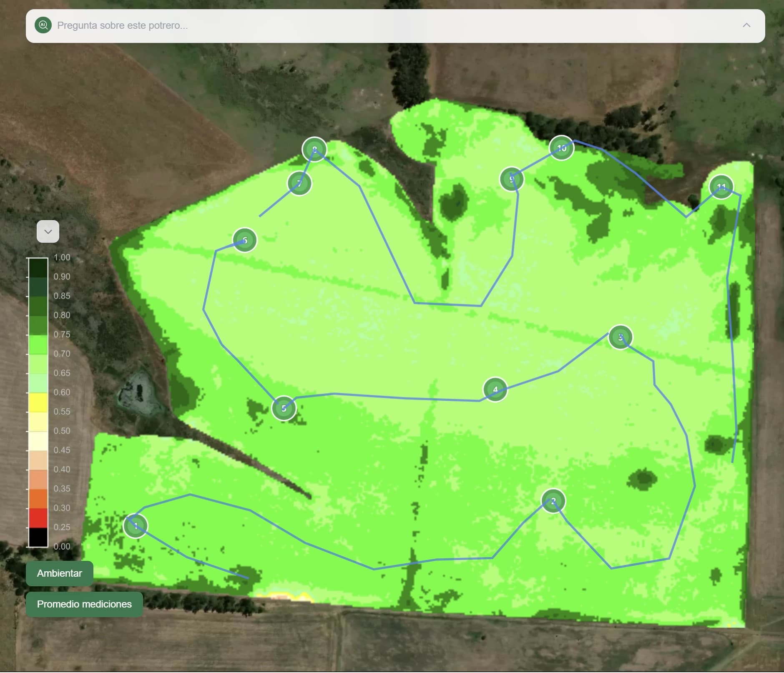Select sampling point marker 11

point(721,187)
